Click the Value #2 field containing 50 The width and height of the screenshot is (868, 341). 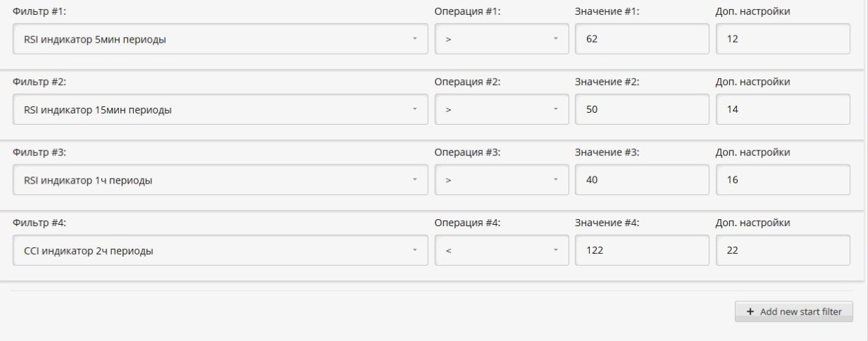(641, 110)
